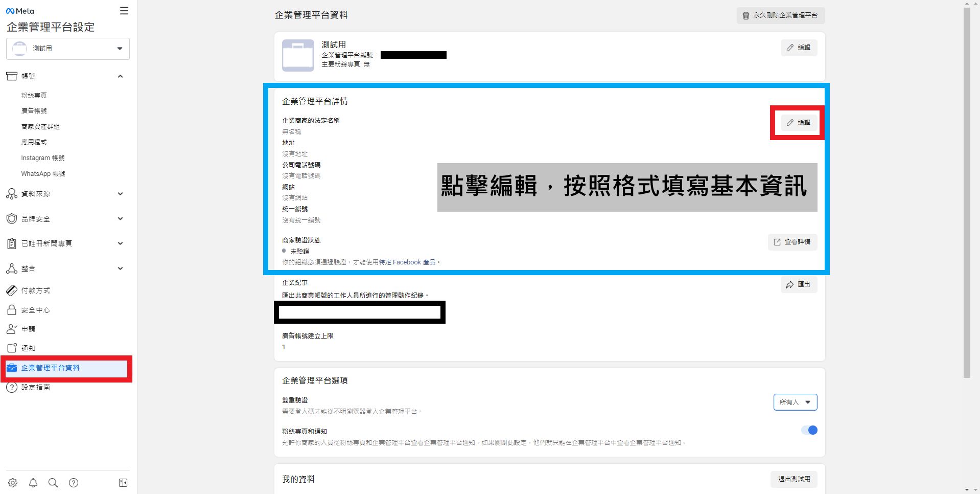
Task: Open Instagram 帳號 in sidebar
Action: click(43, 158)
